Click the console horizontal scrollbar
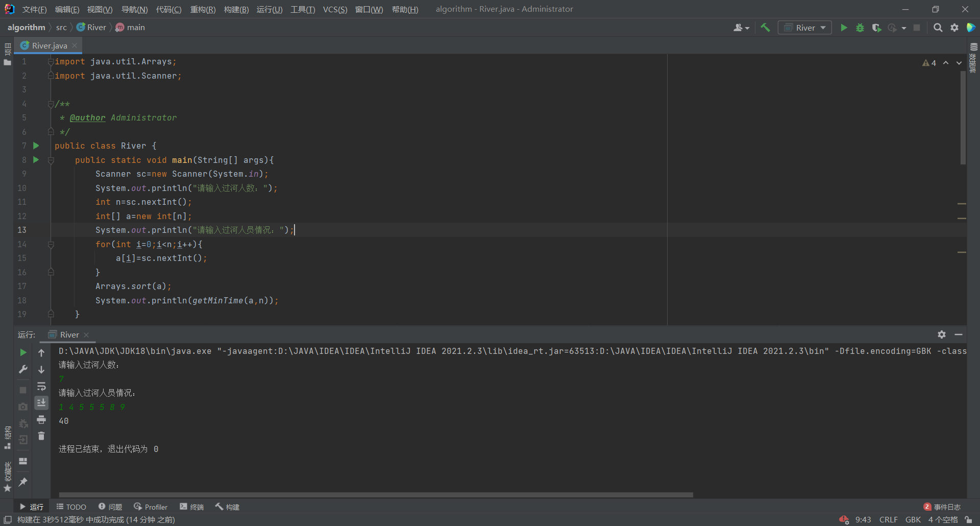The height and width of the screenshot is (526, 980). pyautogui.click(x=376, y=494)
